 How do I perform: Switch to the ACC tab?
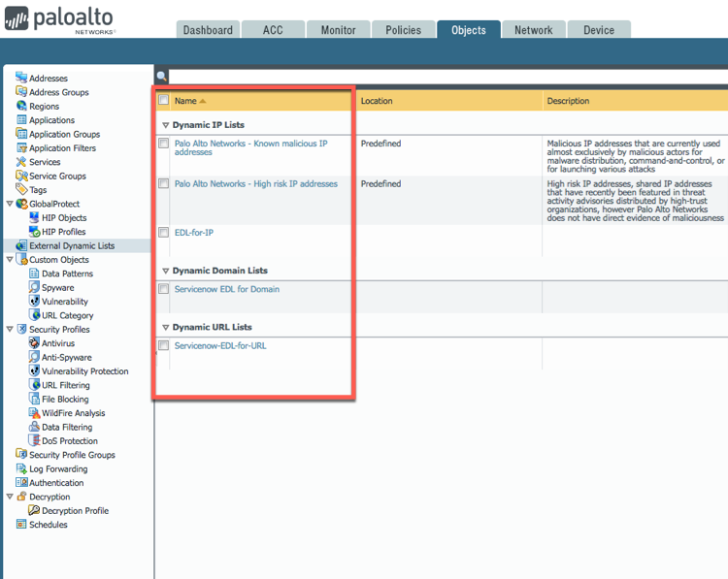[x=273, y=29]
